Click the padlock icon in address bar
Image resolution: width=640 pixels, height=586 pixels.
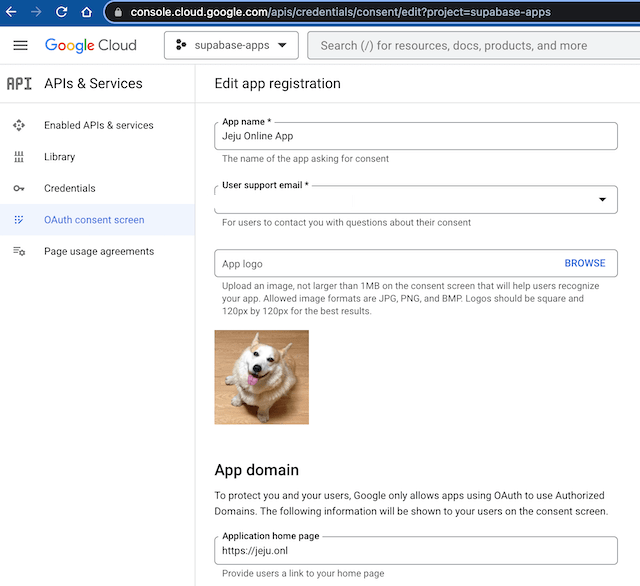click(x=118, y=12)
